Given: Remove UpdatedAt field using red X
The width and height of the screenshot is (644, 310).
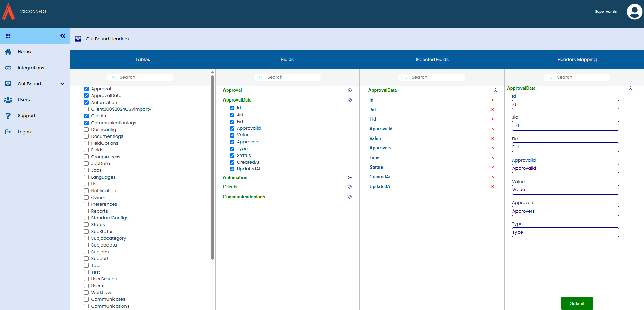Looking at the screenshot, I should 493,187.
